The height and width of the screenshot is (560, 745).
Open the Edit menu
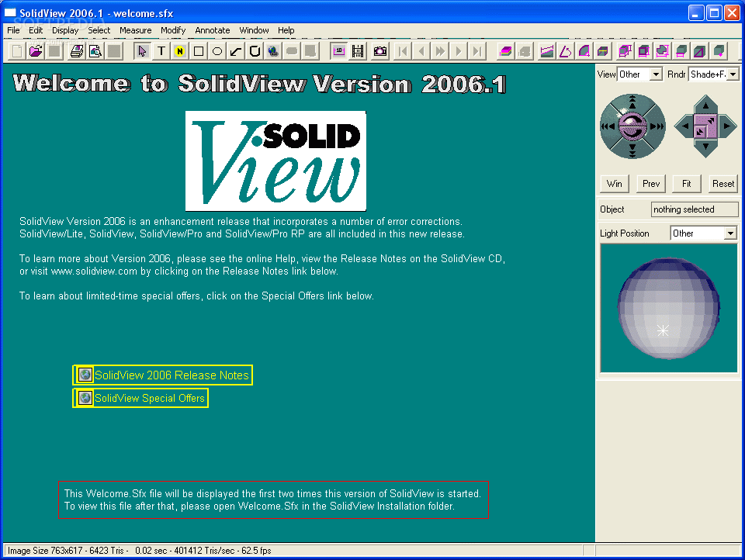coord(36,30)
